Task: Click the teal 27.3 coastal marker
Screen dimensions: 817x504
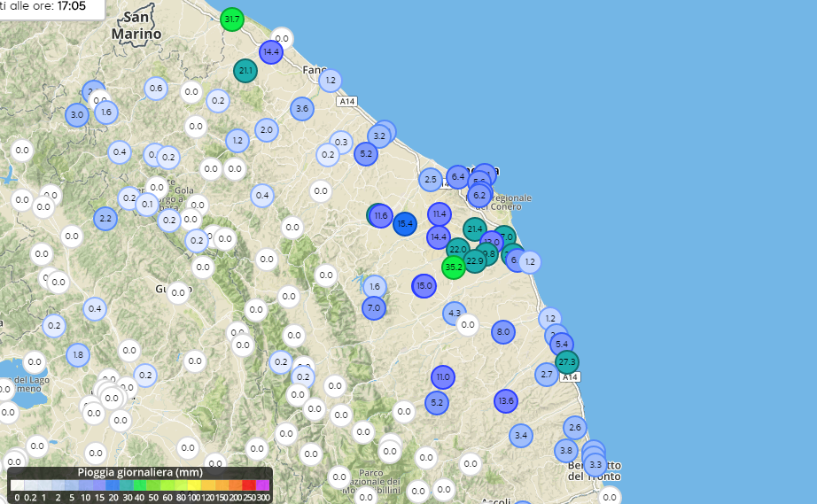Action: 567,362
